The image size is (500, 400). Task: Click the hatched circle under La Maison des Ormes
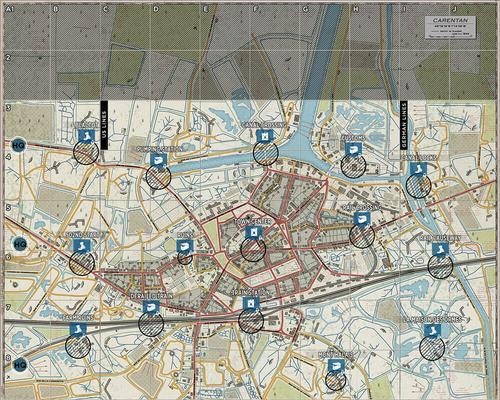432,348
